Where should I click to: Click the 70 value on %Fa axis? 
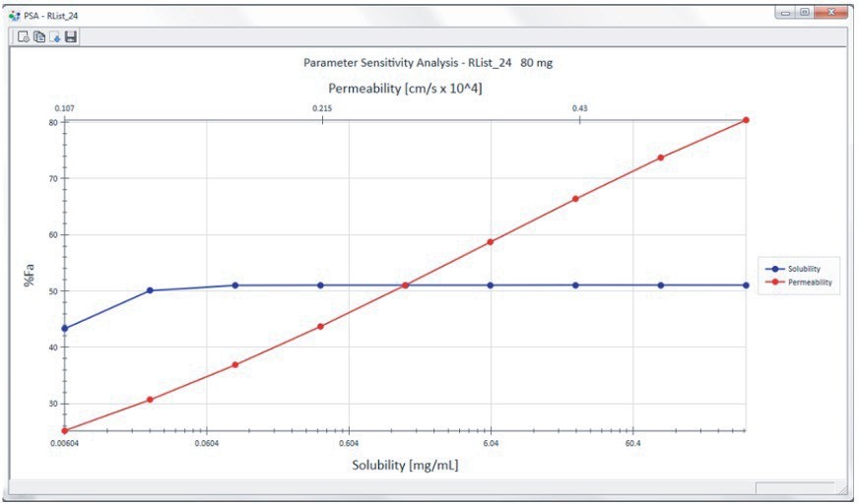coord(53,178)
